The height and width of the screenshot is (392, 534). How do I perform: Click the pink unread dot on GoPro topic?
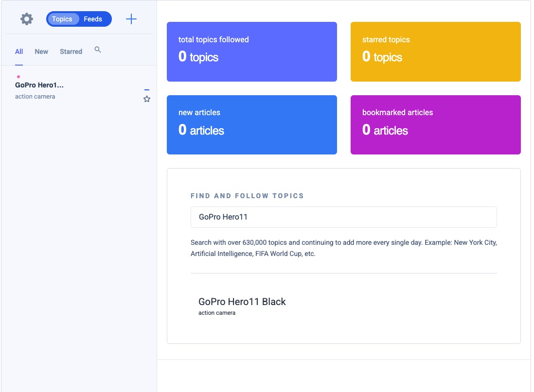point(18,77)
